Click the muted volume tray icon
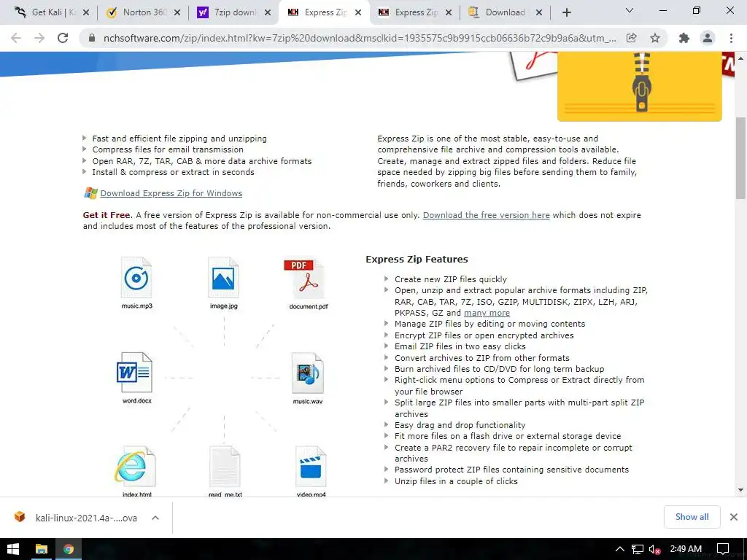 [655, 549]
